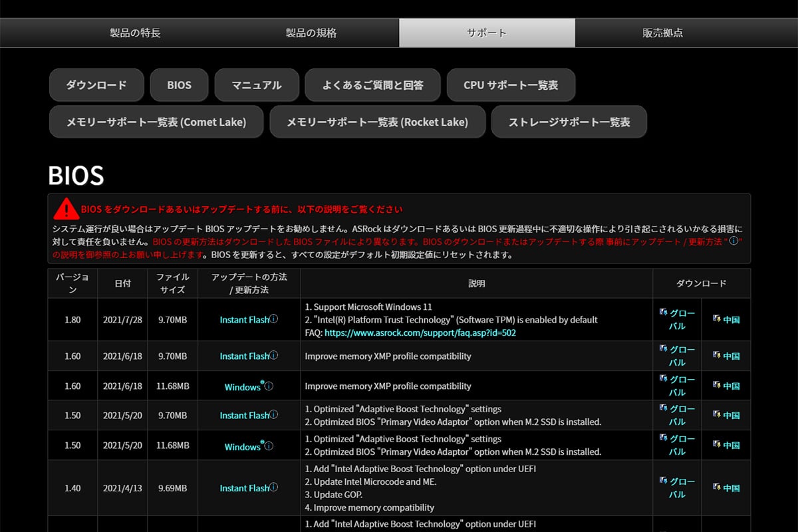Click info icon beside Instant Flash for version 1.80
Viewport: 798px width, 532px height.
(x=274, y=319)
